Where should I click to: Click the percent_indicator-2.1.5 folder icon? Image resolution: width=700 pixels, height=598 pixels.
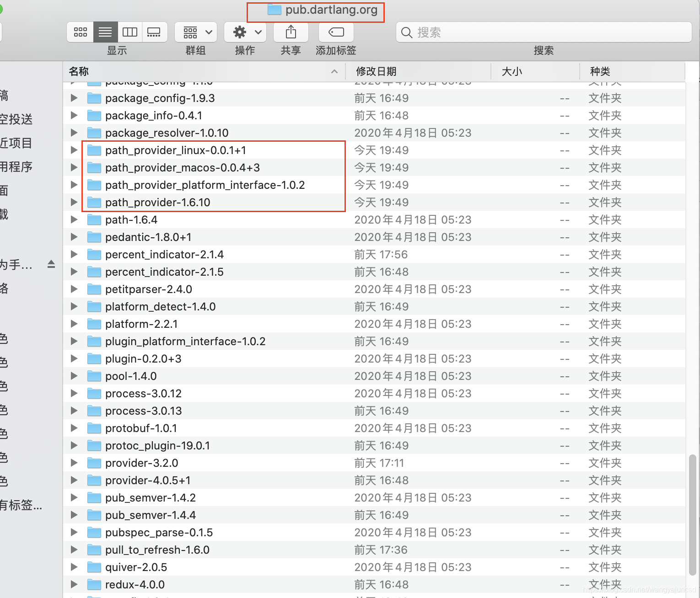94,272
